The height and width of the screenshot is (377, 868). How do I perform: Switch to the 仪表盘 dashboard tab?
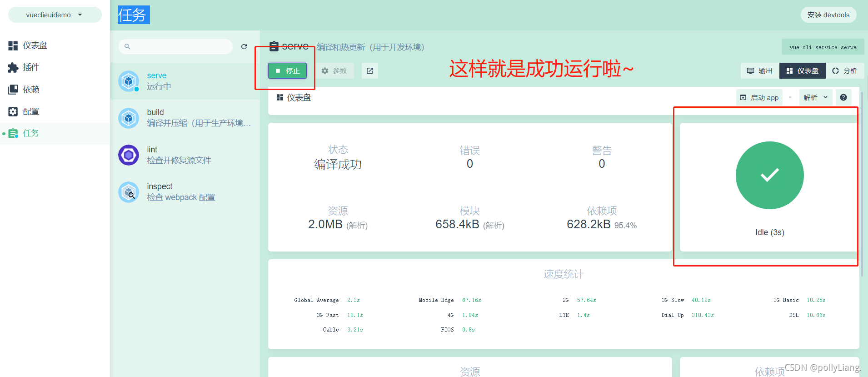click(803, 71)
